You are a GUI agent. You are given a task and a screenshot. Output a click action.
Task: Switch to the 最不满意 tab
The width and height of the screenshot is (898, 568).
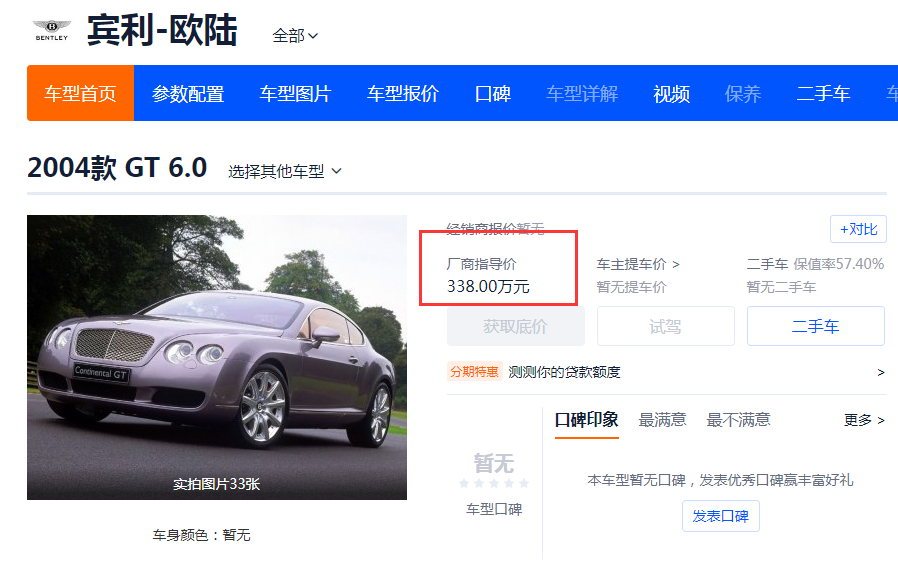point(738,420)
